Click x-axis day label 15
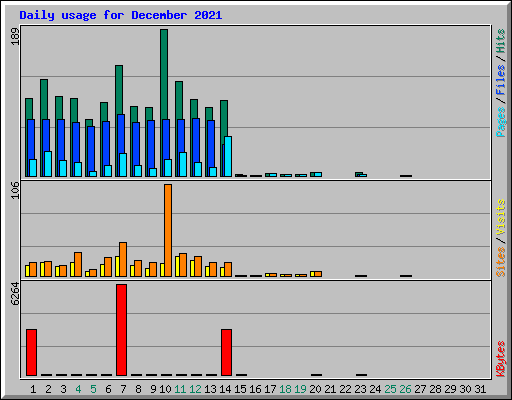The width and height of the screenshot is (512, 400). [x=240, y=389]
